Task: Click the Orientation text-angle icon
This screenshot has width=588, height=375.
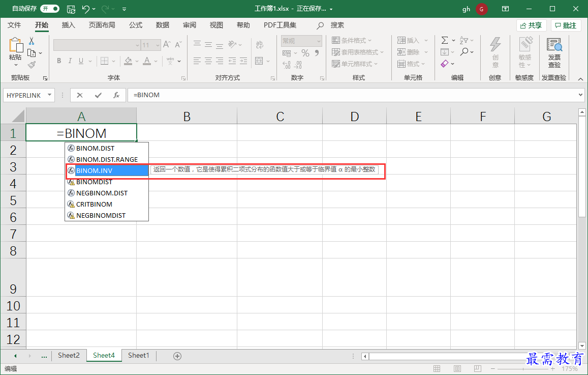Action: (232, 45)
